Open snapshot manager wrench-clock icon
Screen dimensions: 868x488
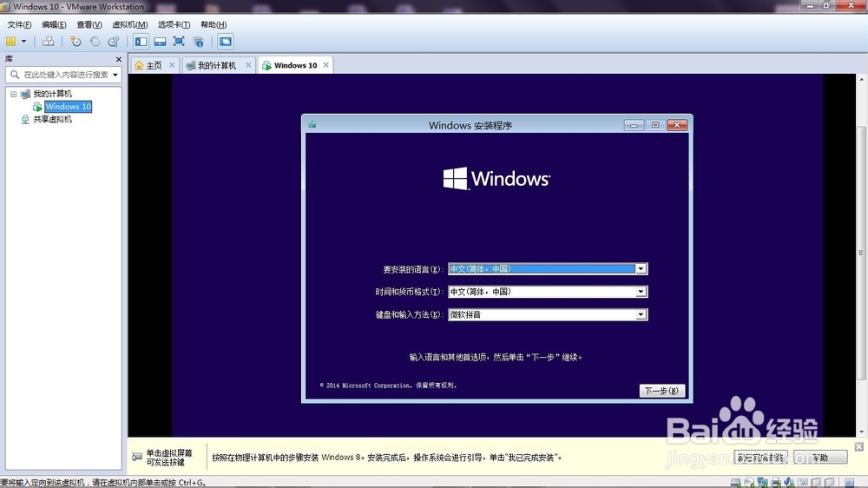(x=114, y=42)
